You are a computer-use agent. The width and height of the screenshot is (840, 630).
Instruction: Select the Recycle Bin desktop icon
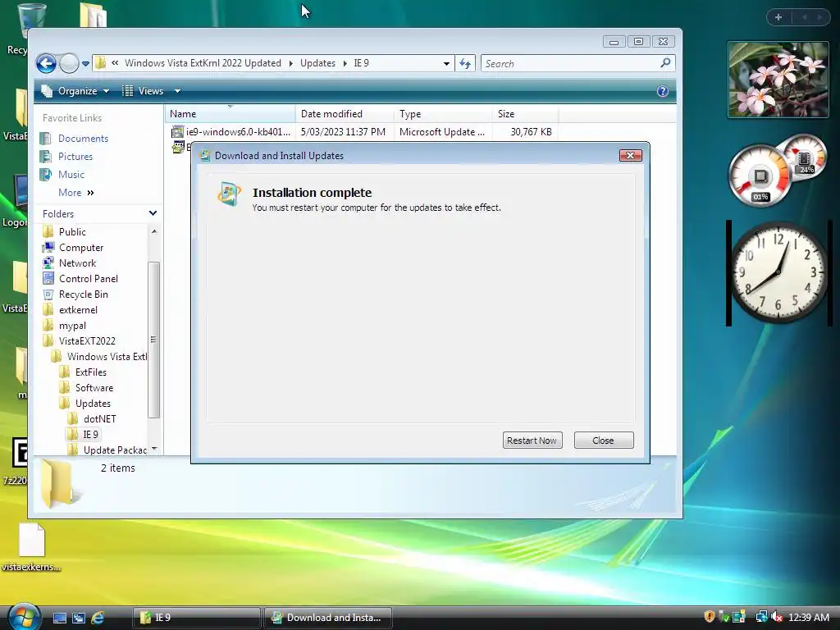point(21,29)
